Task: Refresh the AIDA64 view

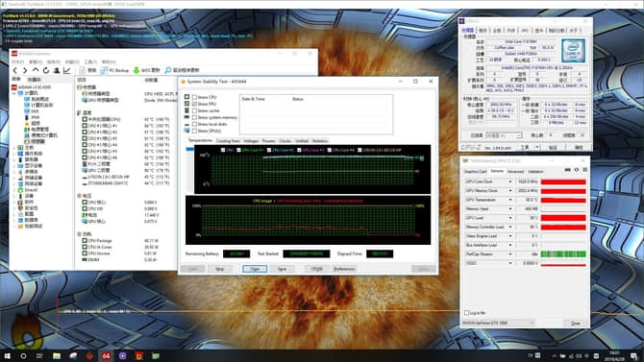Action: click(x=46, y=70)
